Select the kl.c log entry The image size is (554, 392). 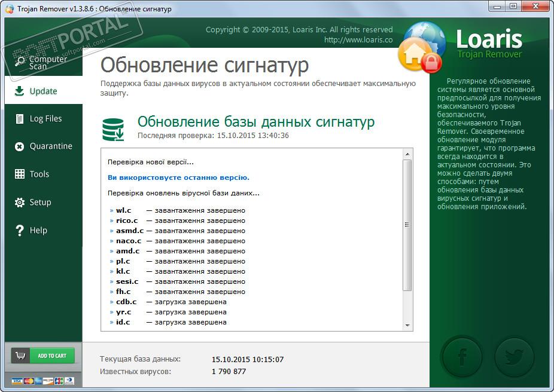pos(177,271)
